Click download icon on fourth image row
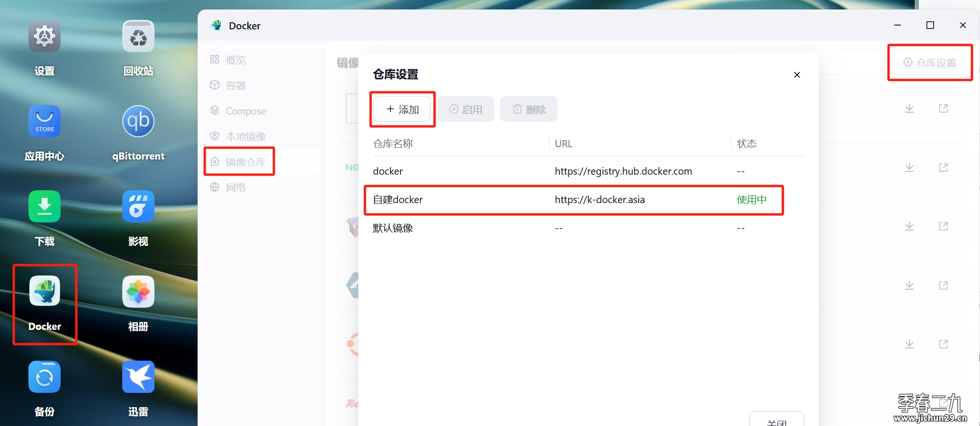 (909, 285)
